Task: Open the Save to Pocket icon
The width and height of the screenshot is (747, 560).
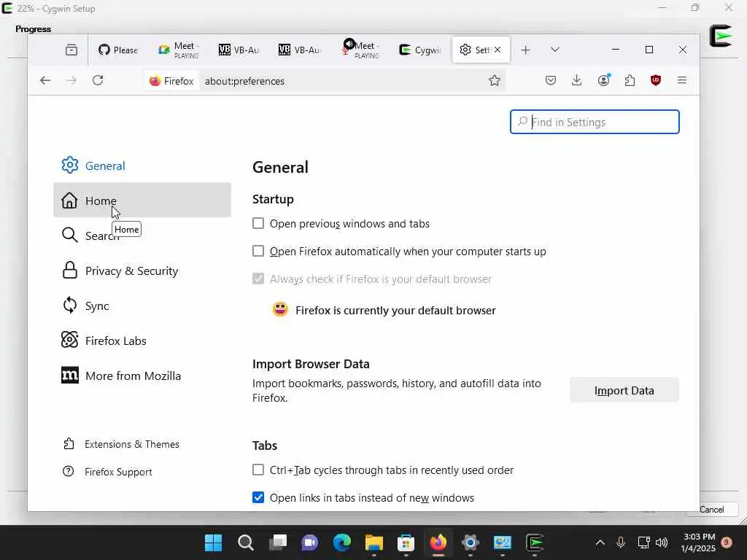Action: tap(551, 80)
